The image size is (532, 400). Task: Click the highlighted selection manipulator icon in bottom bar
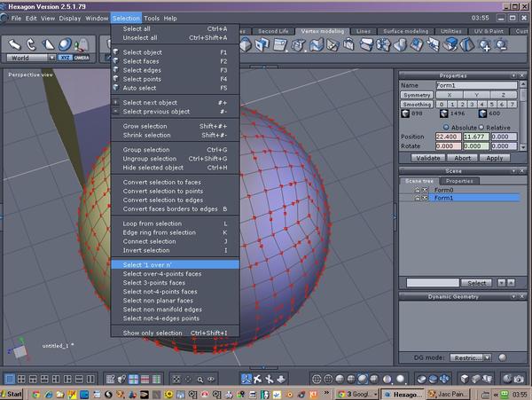tap(246, 379)
